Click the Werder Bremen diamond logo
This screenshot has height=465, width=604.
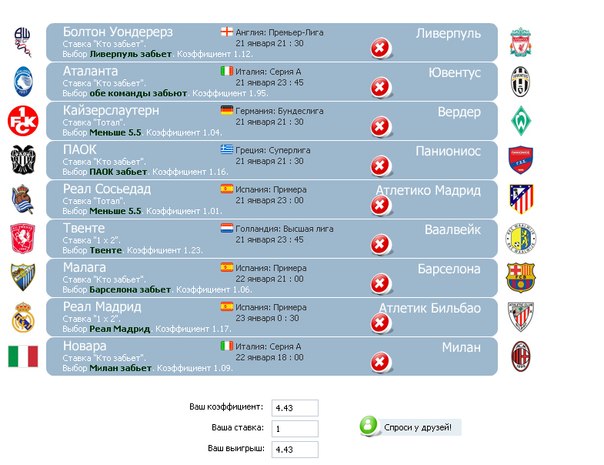[521, 121]
